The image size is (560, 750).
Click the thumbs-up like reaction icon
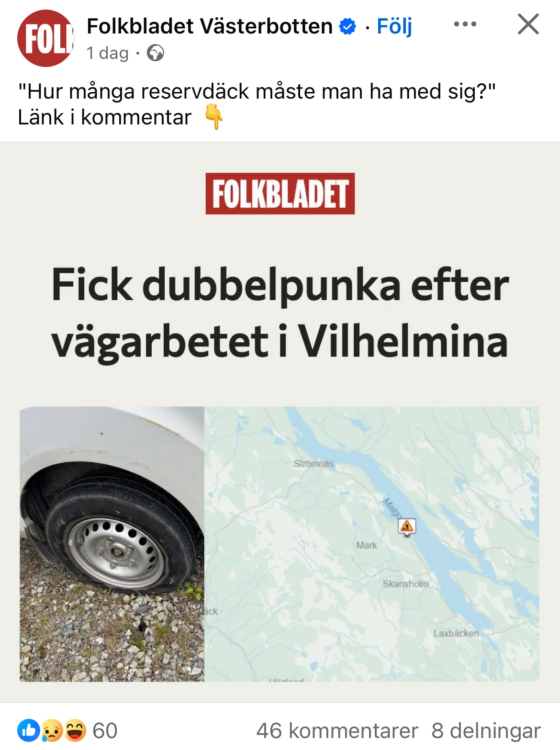(29, 730)
